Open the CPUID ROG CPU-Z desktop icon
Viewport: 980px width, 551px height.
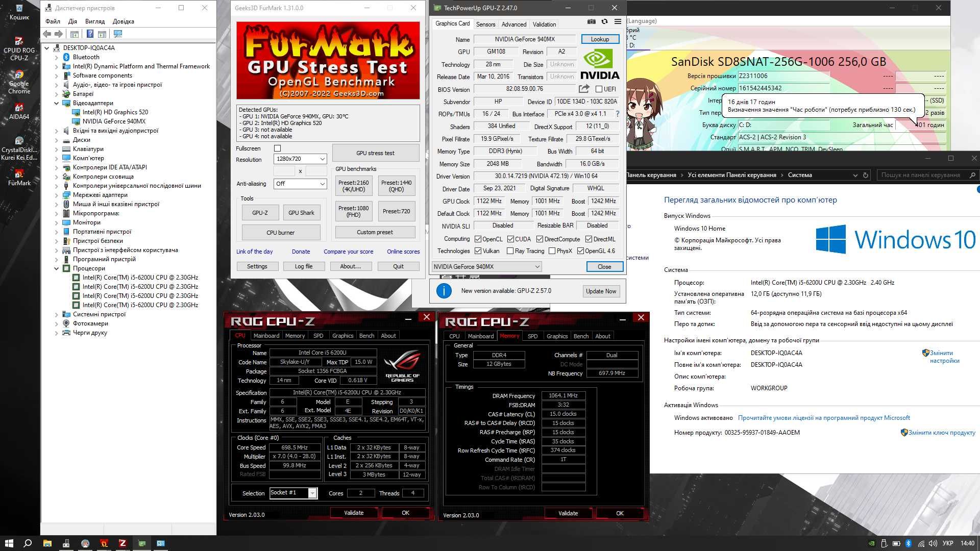coord(19,48)
